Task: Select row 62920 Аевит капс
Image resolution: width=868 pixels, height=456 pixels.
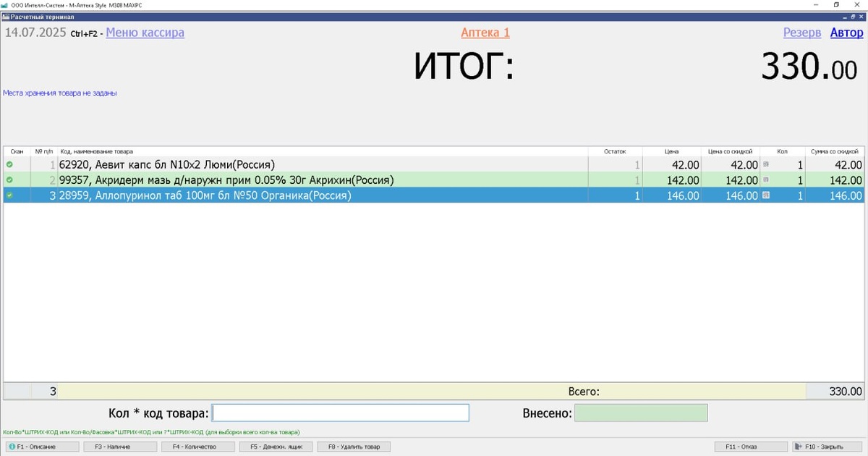Action: (433, 165)
